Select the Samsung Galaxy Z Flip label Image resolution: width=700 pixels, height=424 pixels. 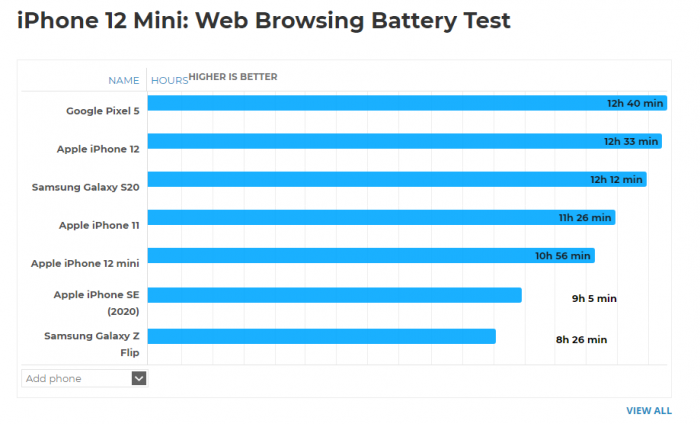pos(91,343)
